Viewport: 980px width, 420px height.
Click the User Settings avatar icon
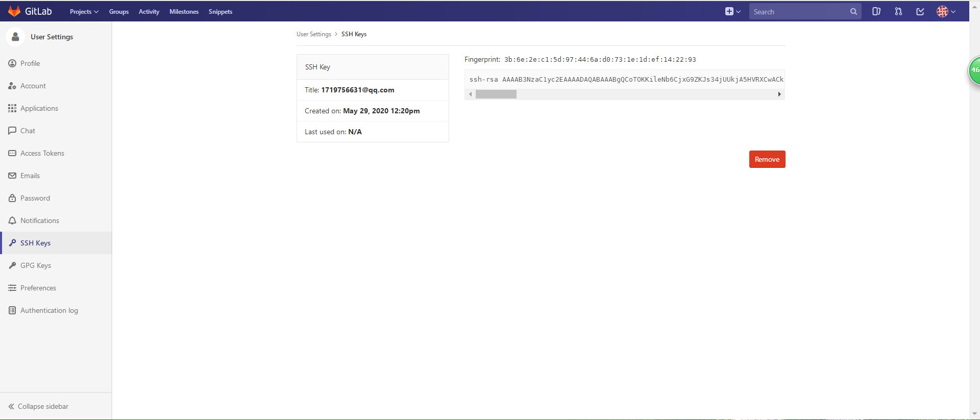[x=15, y=37]
